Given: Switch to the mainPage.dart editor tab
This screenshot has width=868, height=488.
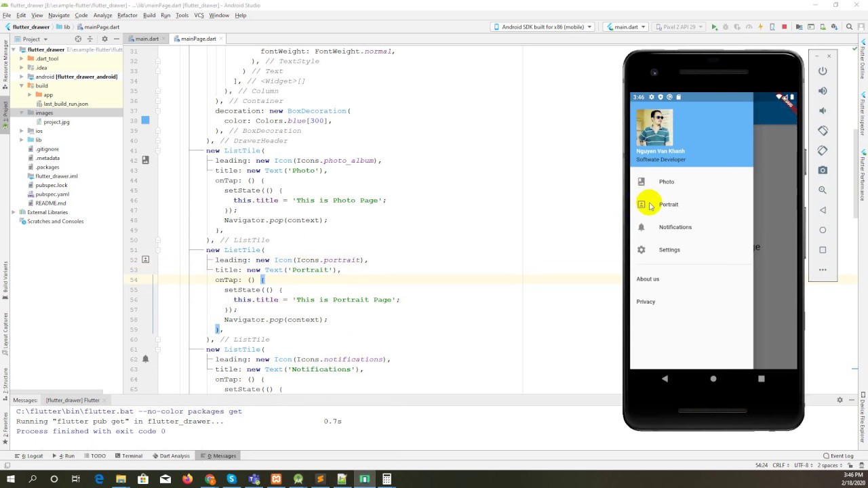Looking at the screenshot, I should click(x=198, y=39).
